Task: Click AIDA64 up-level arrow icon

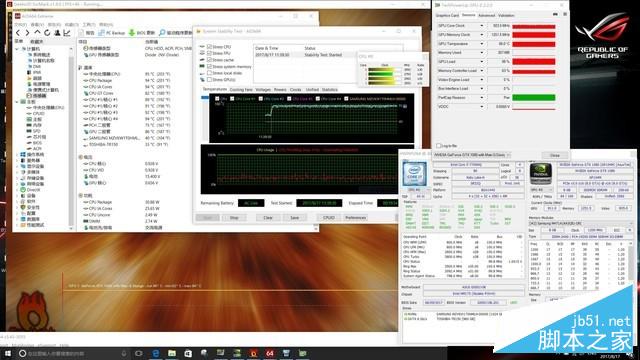Action: click(x=37, y=33)
